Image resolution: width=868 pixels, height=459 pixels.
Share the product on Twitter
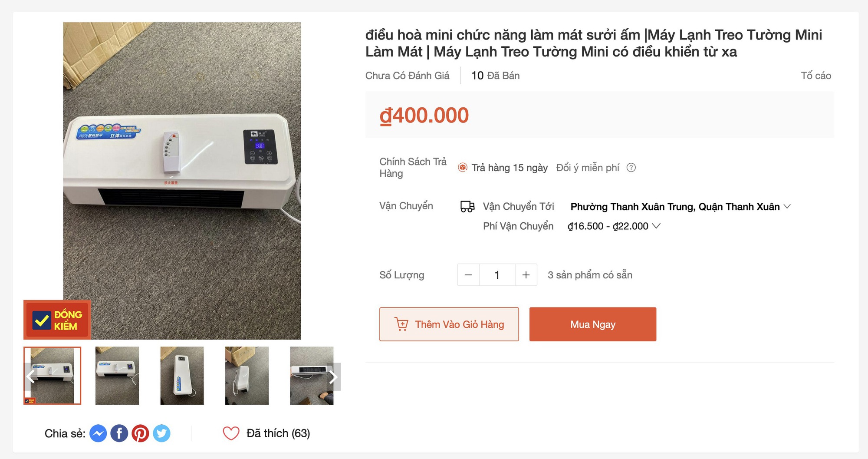click(x=162, y=433)
